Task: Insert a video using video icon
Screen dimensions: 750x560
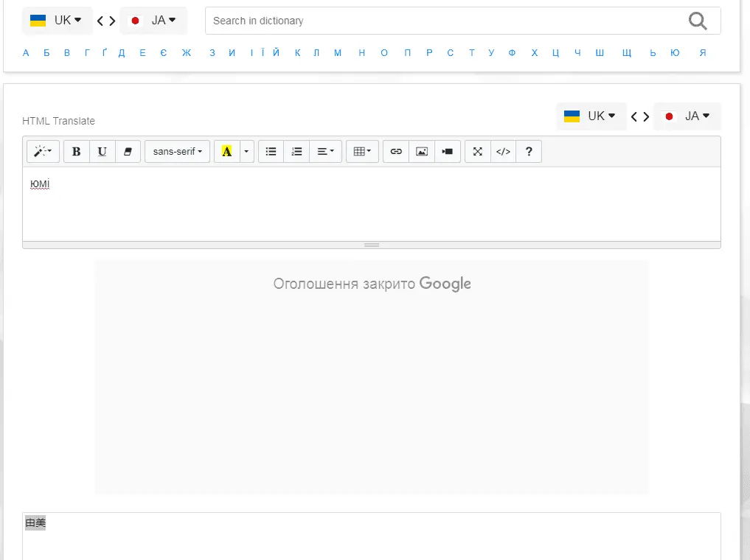Action: click(447, 152)
